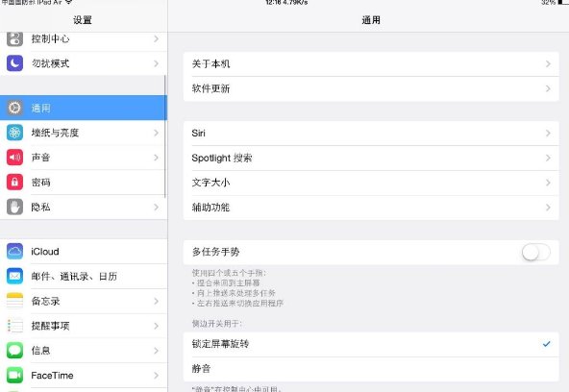Tap the sidebar scroll indicator
The image size is (569, 392).
(x=165, y=136)
